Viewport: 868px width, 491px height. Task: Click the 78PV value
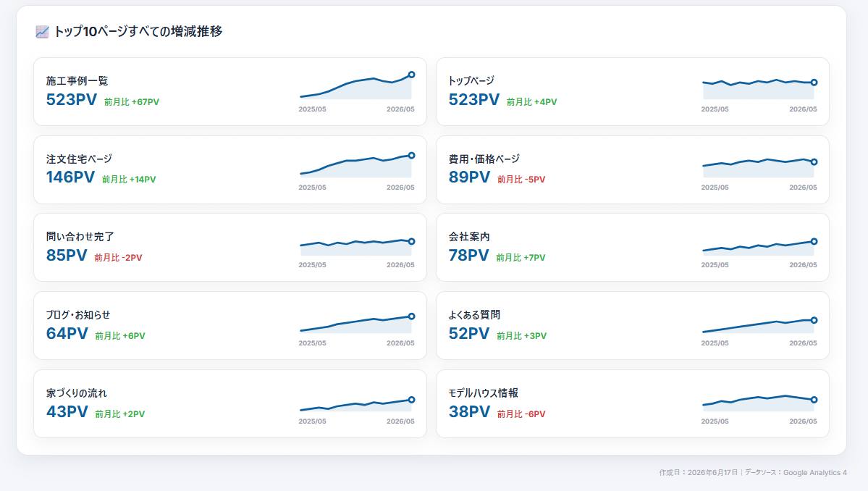[469, 255]
